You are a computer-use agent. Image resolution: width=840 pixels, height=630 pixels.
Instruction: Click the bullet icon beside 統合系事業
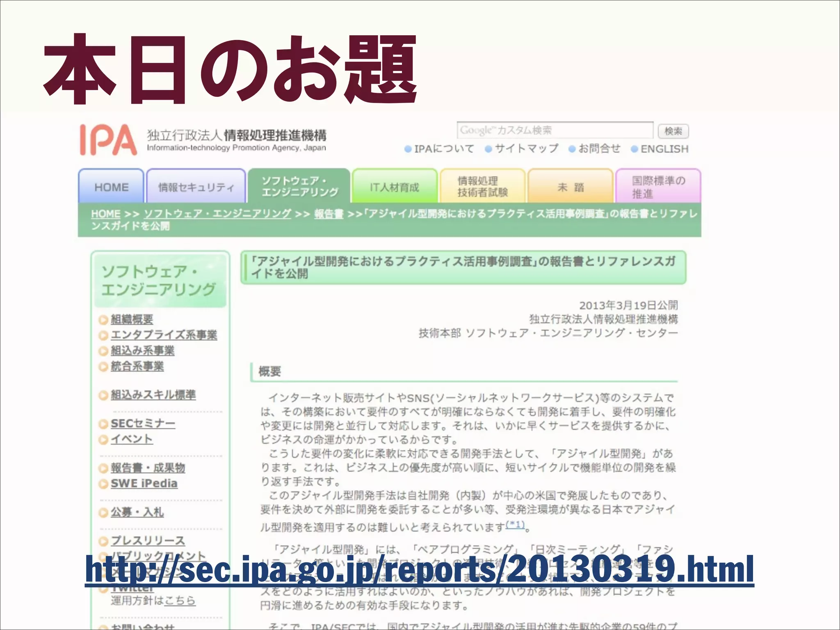[x=103, y=367]
